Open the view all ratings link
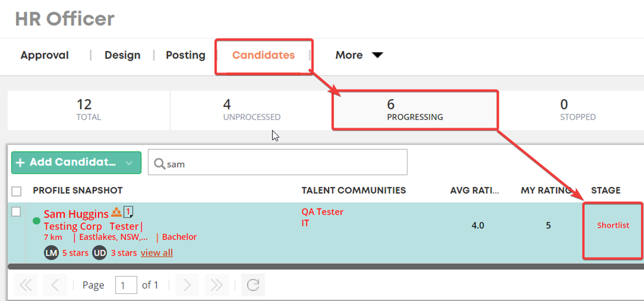This screenshot has height=301, width=644. pyautogui.click(x=157, y=253)
